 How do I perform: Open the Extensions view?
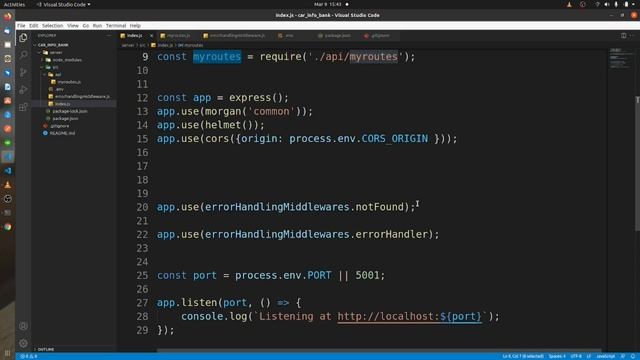[x=23, y=107]
